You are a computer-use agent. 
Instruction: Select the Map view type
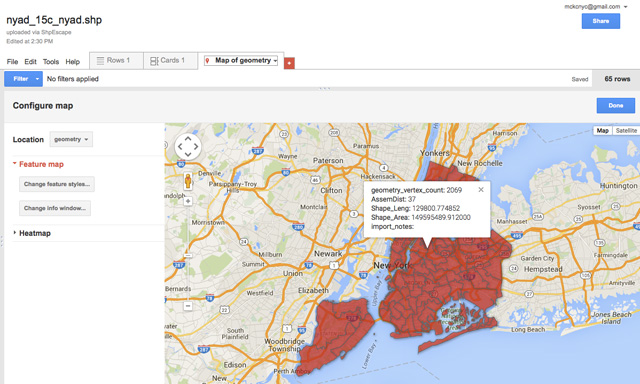click(602, 131)
